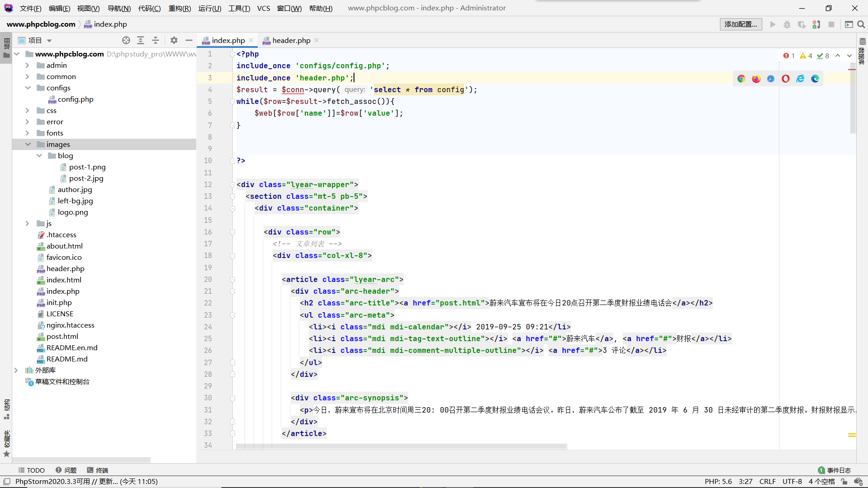
Task: Expand all project tree items icon
Action: [x=141, y=40]
